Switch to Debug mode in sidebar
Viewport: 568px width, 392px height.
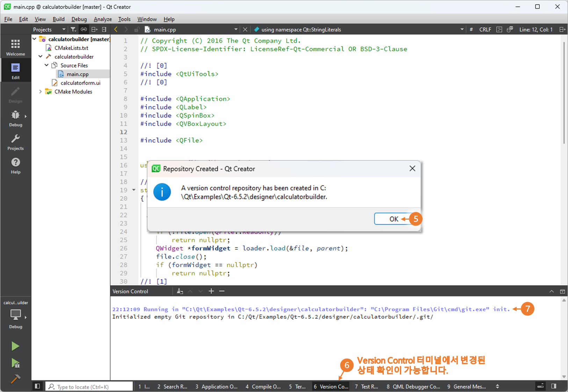[15, 118]
